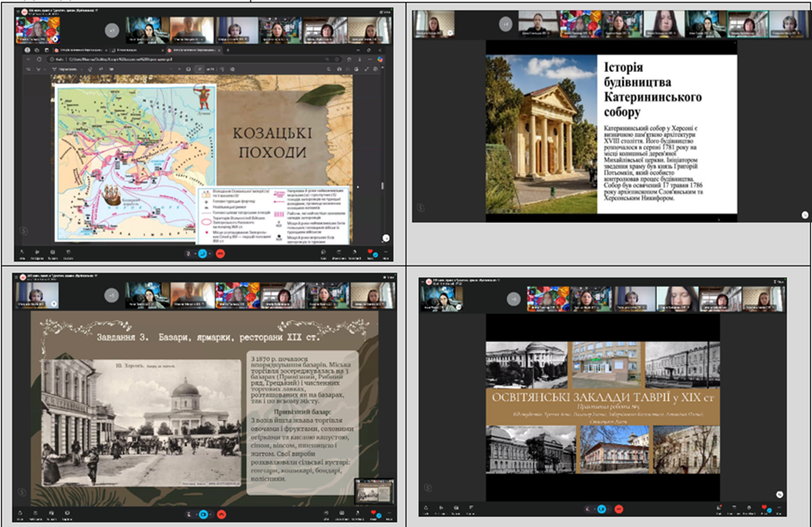Open the chat icon in Козацькі походи call
This screenshot has height=527, width=812.
coord(323,252)
